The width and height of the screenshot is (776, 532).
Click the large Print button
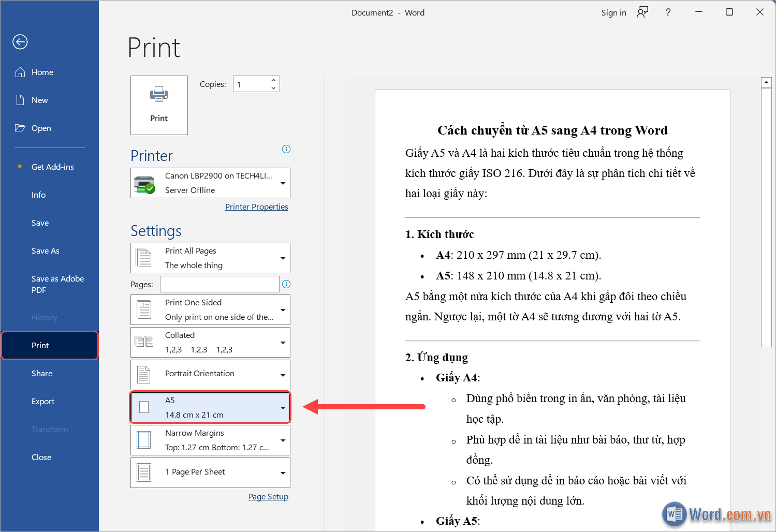(x=159, y=105)
